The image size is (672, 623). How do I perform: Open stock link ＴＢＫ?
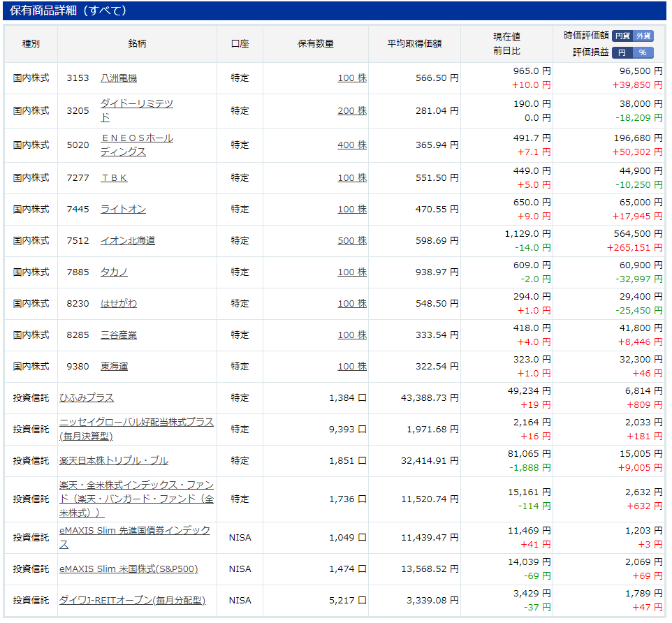pos(114,178)
